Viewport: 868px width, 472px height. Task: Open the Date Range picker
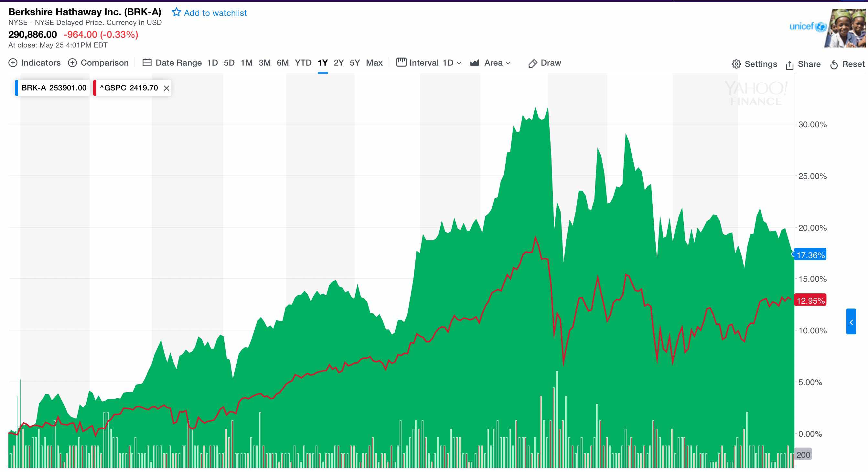tap(178, 63)
